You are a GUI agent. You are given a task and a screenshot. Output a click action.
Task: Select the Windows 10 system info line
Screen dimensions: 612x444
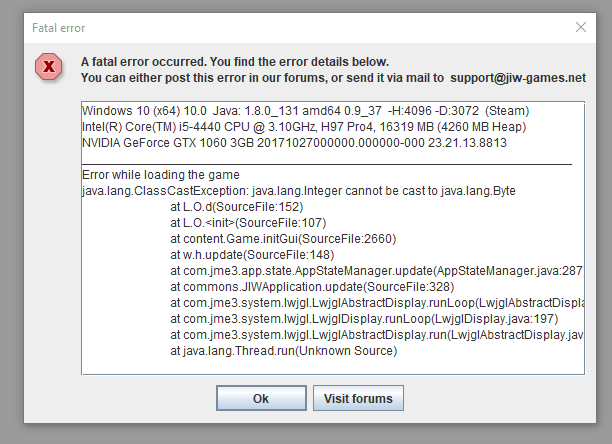[x=305, y=110]
